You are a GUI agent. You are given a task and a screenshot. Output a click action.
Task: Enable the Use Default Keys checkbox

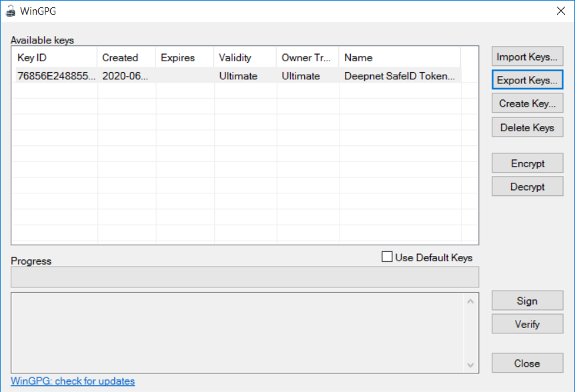click(387, 257)
